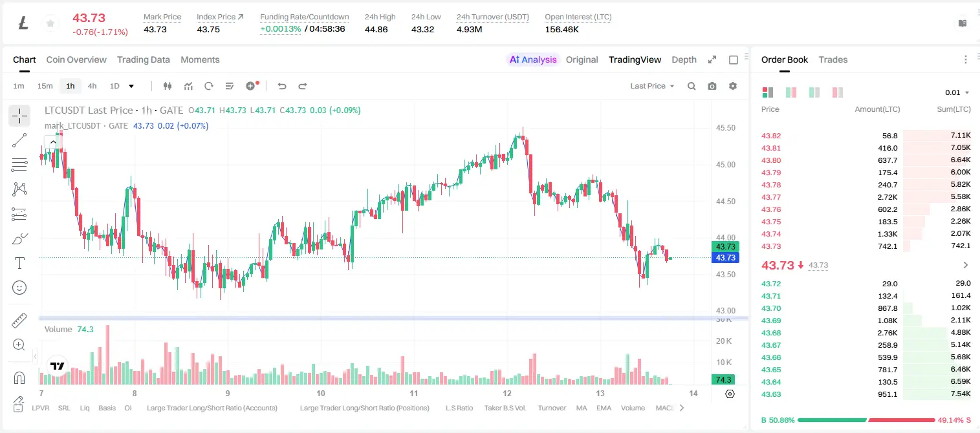
Task: Open the Coin Overview tab
Action: pyautogui.click(x=76, y=59)
